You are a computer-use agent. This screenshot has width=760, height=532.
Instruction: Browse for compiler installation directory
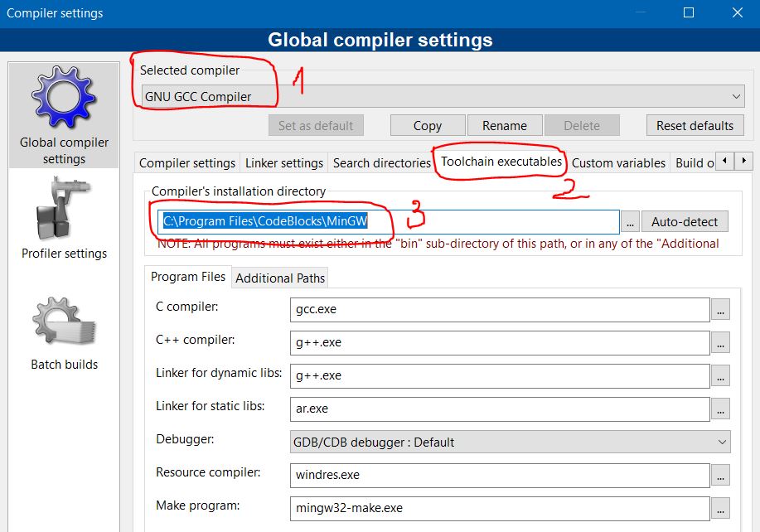pyautogui.click(x=631, y=222)
